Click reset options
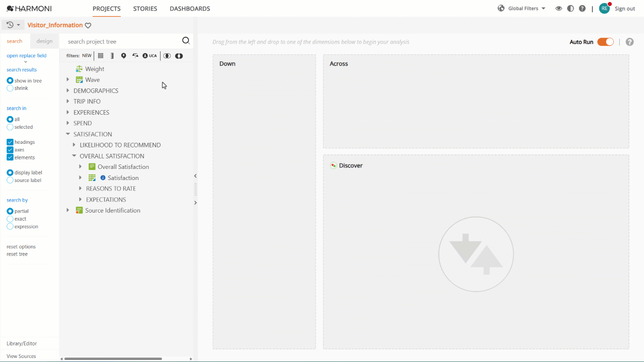 pyautogui.click(x=21, y=246)
